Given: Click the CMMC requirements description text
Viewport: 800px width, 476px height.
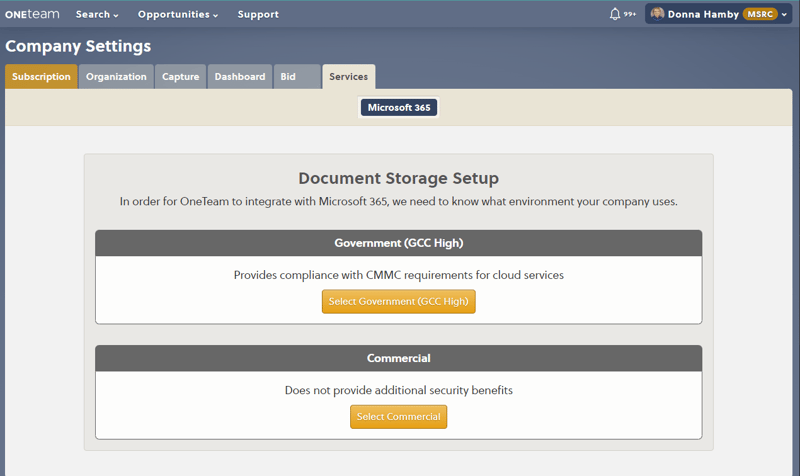Looking at the screenshot, I should [x=398, y=275].
